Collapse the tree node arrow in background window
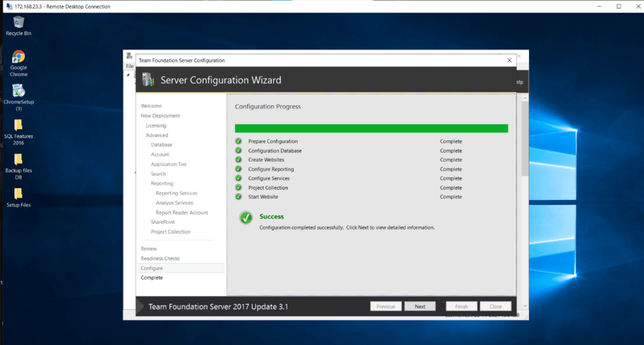 pos(128,75)
